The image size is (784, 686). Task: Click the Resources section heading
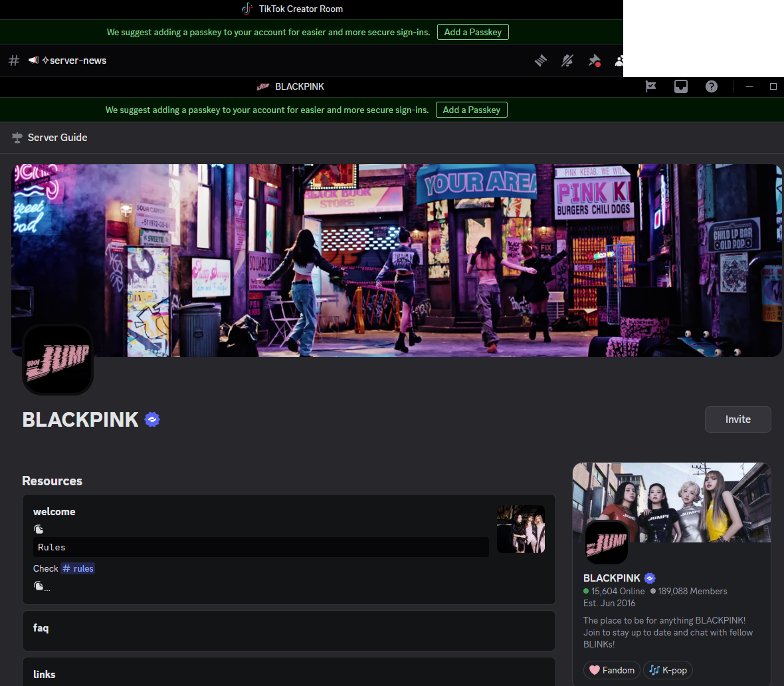coord(52,481)
